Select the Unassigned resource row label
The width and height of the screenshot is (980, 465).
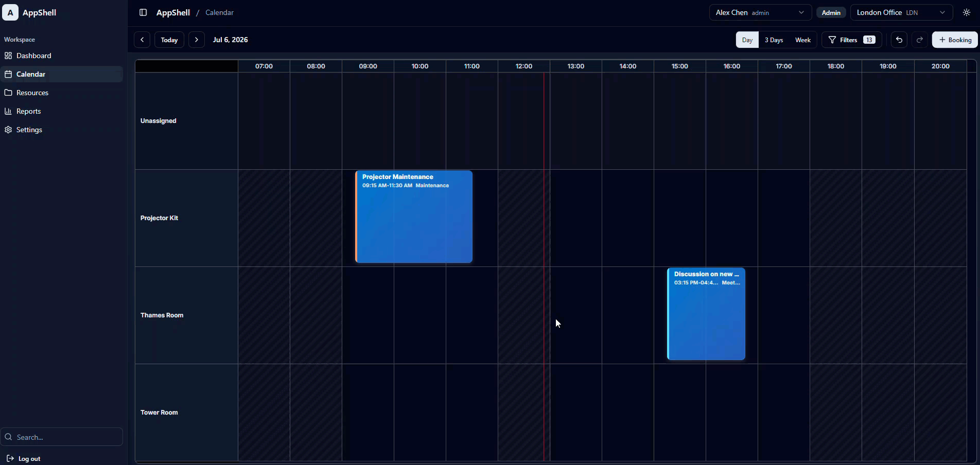coord(159,121)
